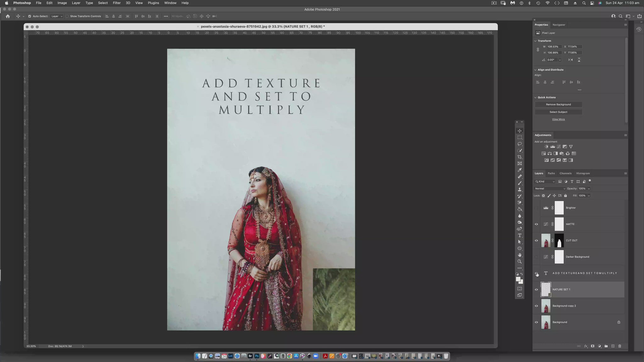The height and width of the screenshot is (362, 644).
Task: Swap foreground and background colors
Action: 522,274
